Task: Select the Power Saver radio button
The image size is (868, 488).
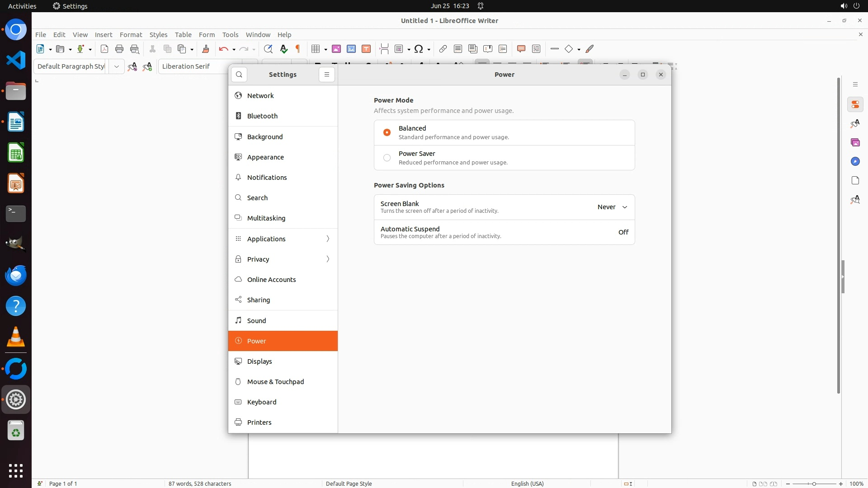Action: coord(387,158)
